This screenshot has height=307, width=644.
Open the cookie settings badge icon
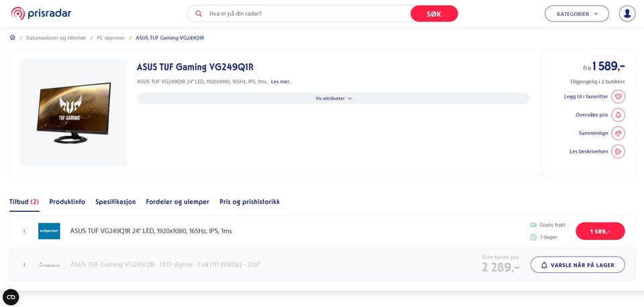[x=11, y=297]
